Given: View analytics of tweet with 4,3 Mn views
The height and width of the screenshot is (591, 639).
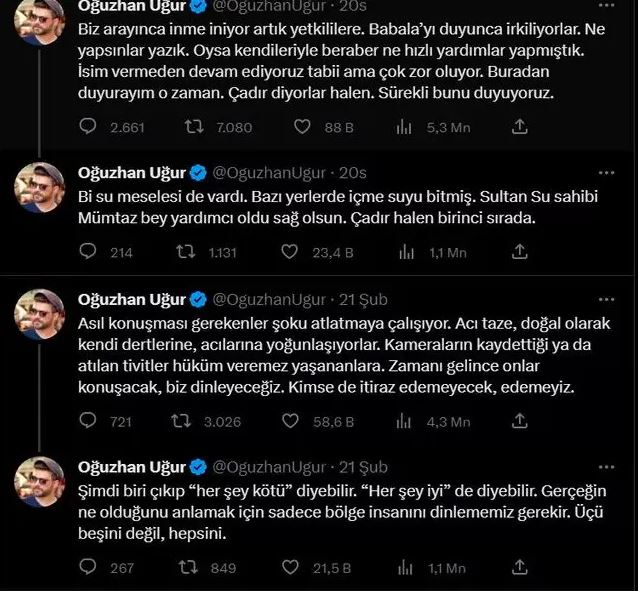Looking at the screenshot, I should [x=406, y=422].
